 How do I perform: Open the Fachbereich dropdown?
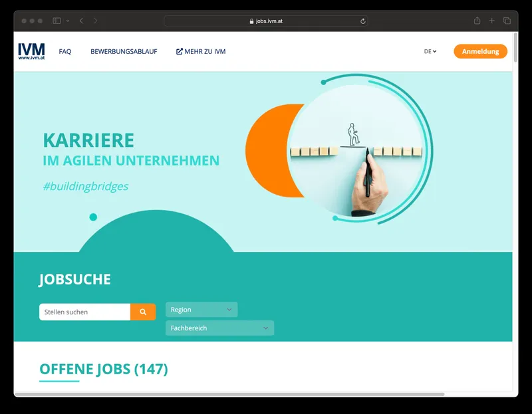[x=219, y=328]
